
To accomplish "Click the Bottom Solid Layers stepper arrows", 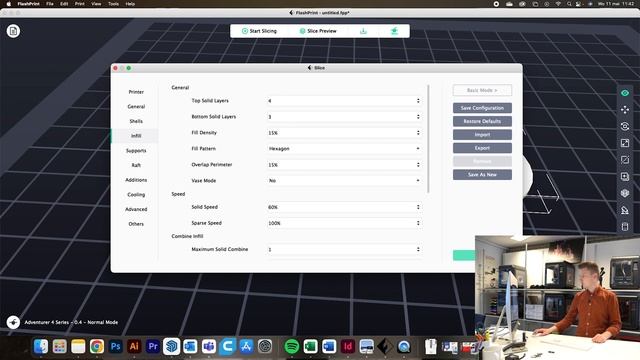I will [418, 117].
